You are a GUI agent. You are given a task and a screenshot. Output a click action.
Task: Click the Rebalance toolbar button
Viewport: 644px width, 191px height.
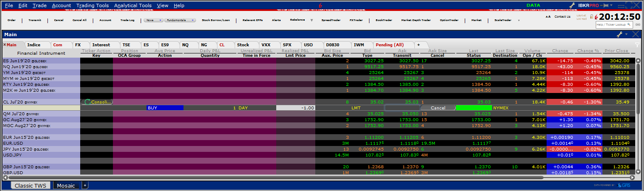298,20
